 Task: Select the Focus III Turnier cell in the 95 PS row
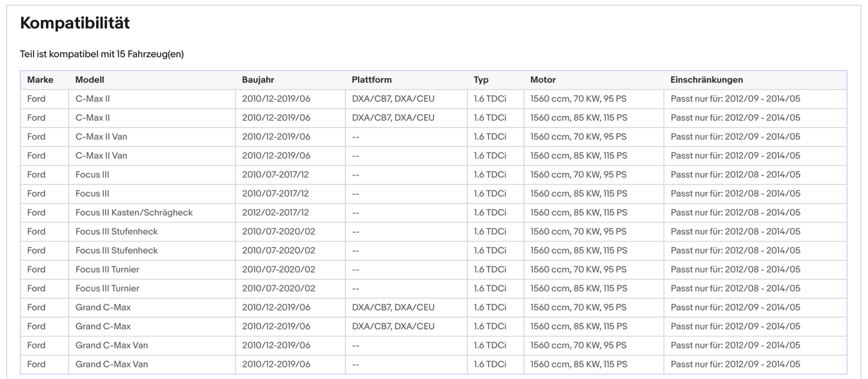point(107,269)
